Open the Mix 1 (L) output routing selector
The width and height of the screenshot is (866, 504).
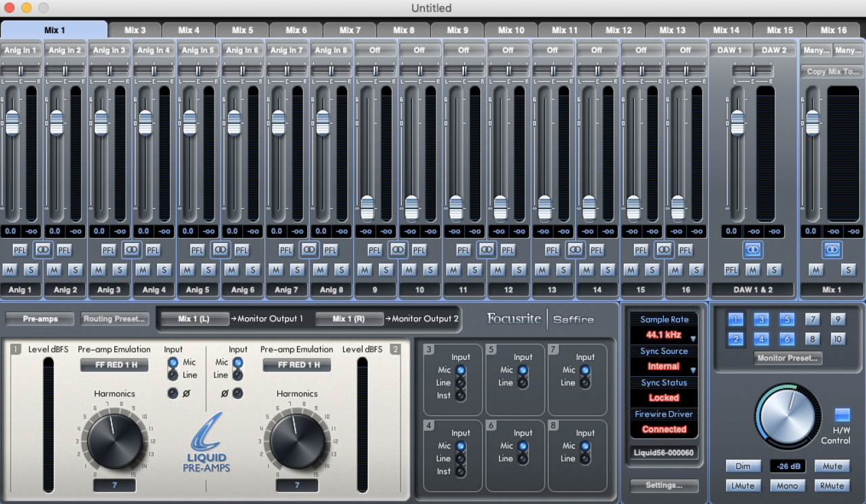pyautogui.click(x=194, y=319)
